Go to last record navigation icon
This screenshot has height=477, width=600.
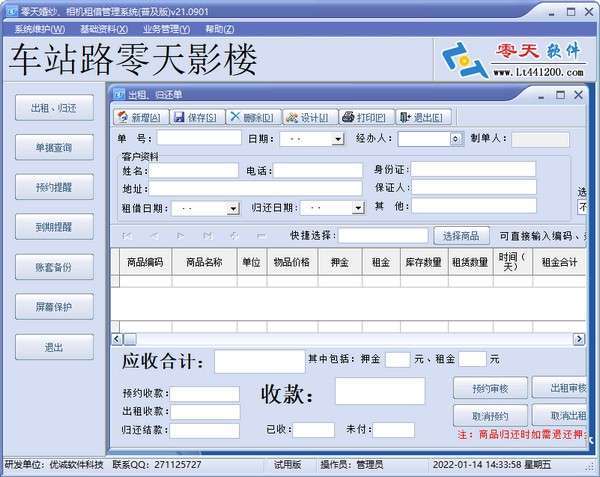point(208,236)
